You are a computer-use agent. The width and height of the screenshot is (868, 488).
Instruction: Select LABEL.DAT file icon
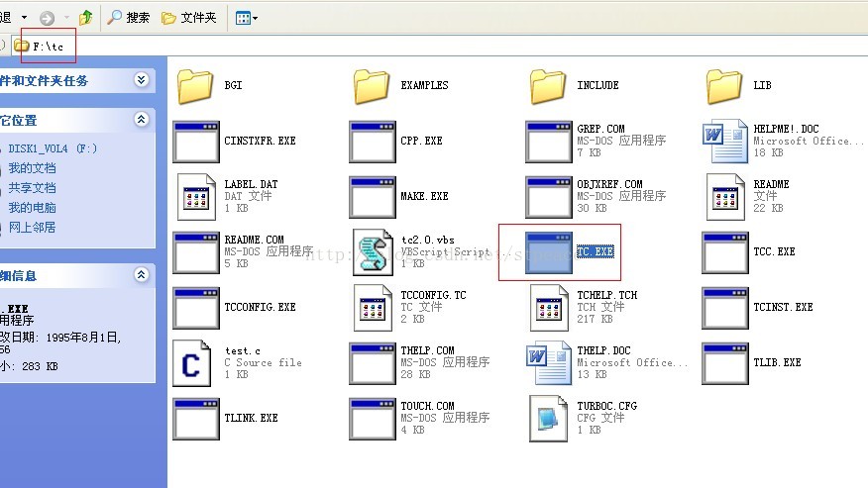[x=196, y=197]
